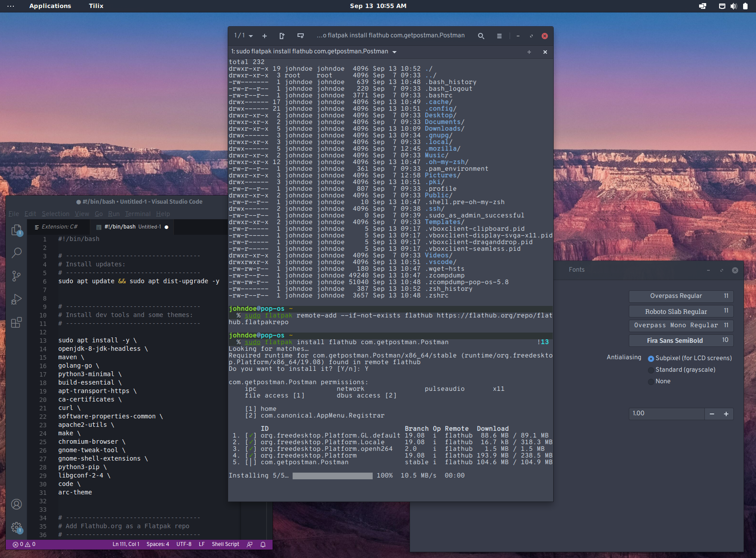Click Downloads/ directory in terminal listing
The width and height of the screenshot is (756, 558).
click(444, 129)
